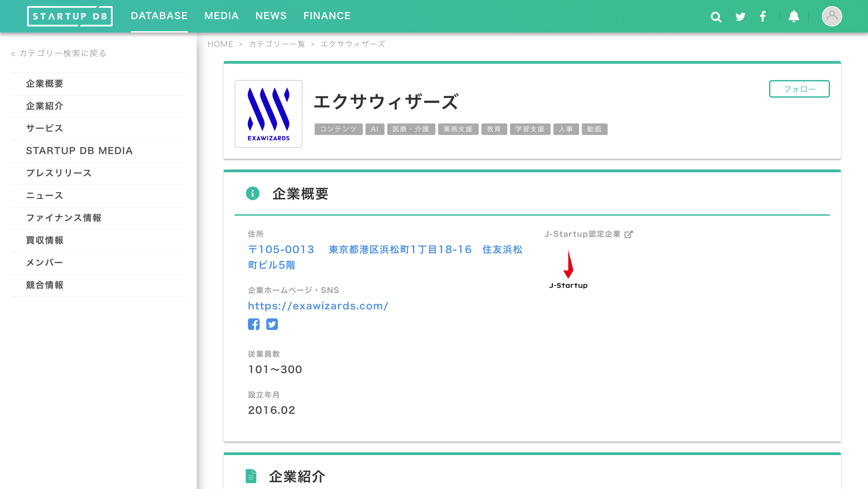The height and width of the screenshot is (489, 868).
Task: Jump to ファイナンス情報 in sidebar
Action: pos(64,218)
